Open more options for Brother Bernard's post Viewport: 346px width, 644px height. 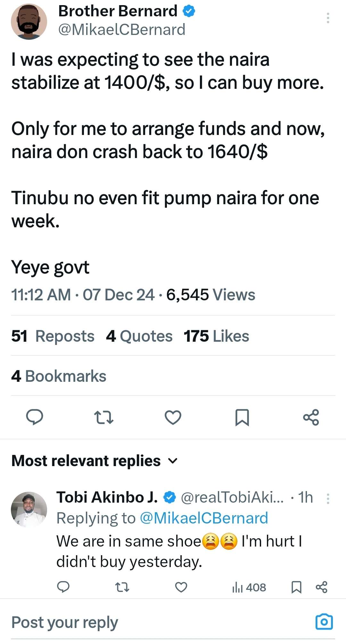pyautogui.click(x=328, y=18)
